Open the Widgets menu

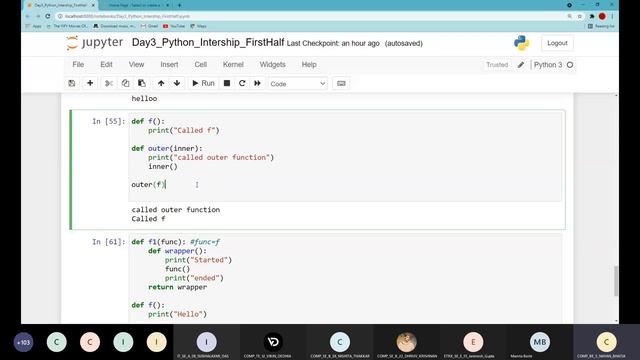click(272, 64)
